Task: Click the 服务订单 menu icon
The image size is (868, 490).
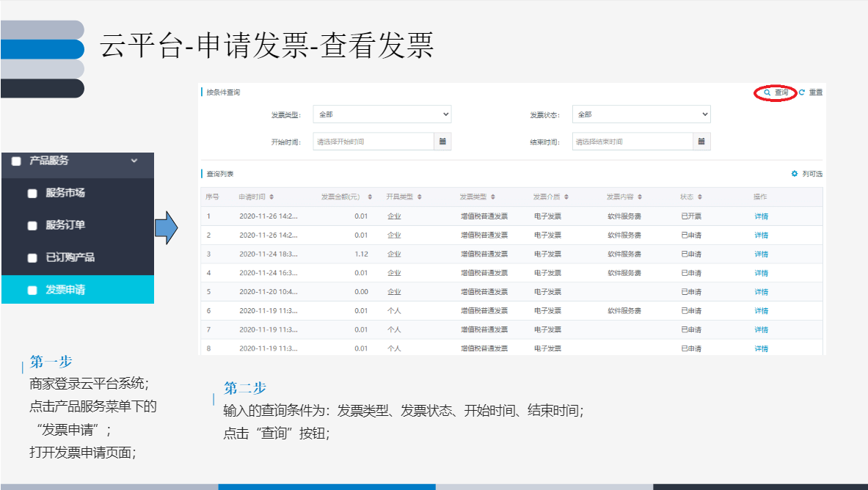Action: [x=32, y=225]
